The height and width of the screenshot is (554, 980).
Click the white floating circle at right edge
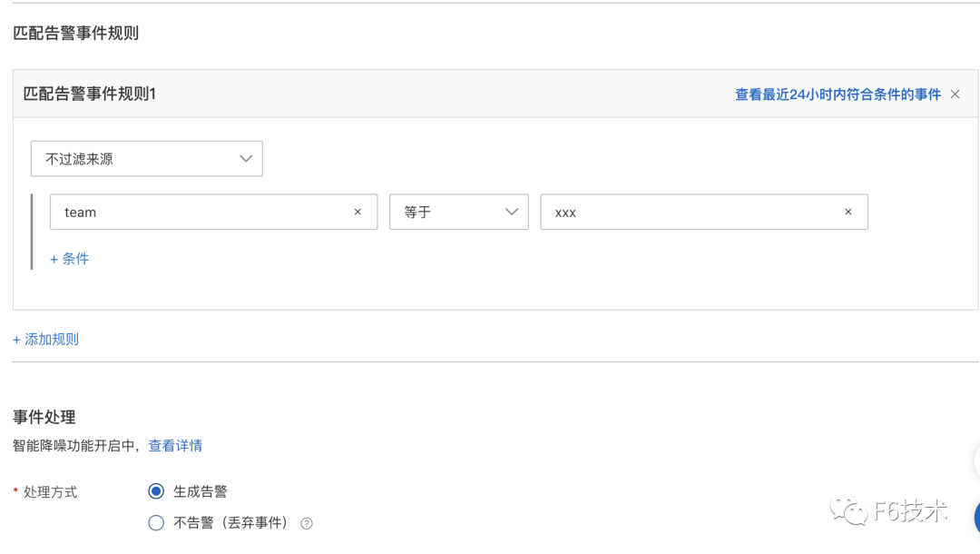pos(975,460)
